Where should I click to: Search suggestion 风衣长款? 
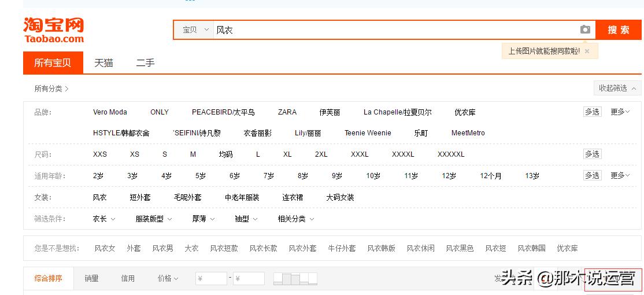pos(263,249)
